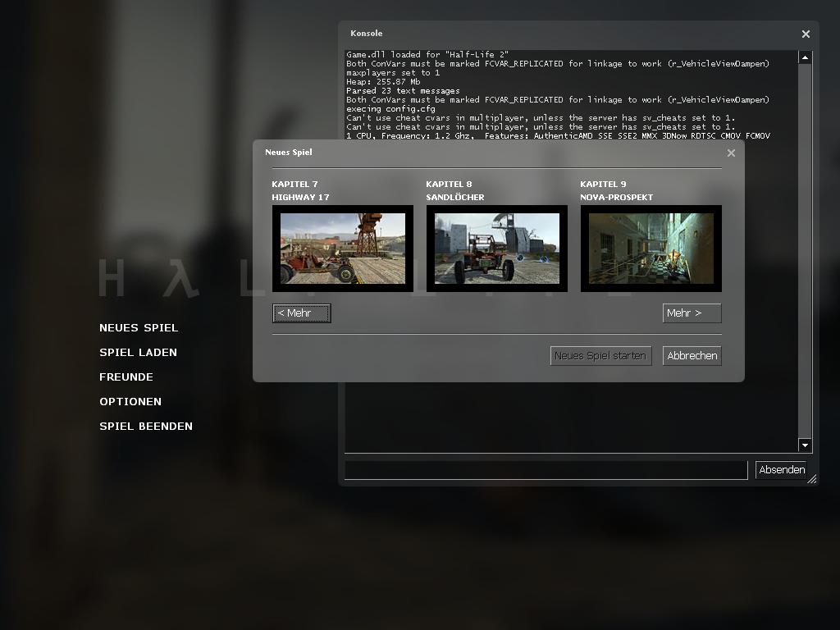This screenshot has width=840, height=630.
Task: Go to previous chapters with '< Mehr'
Action: coord(302,313)
